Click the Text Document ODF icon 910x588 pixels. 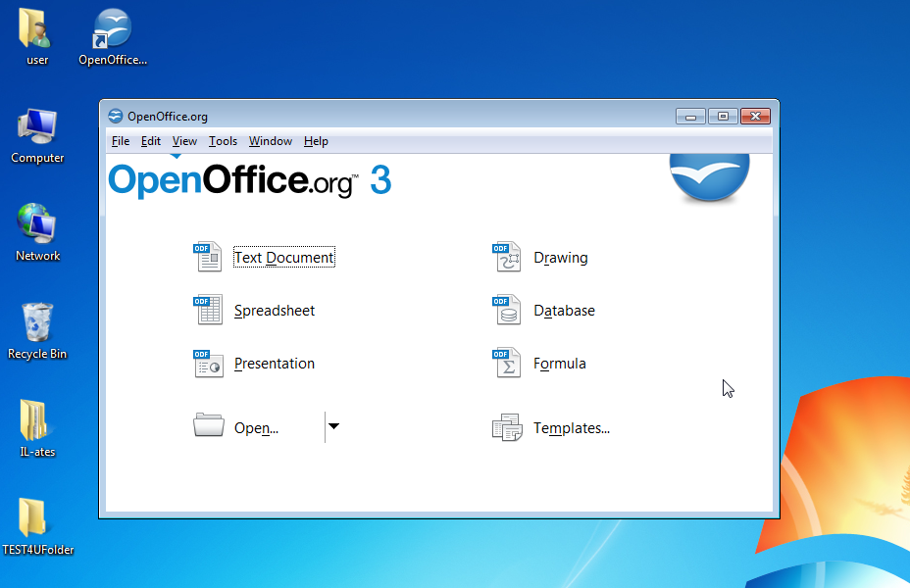click(208, 257)
